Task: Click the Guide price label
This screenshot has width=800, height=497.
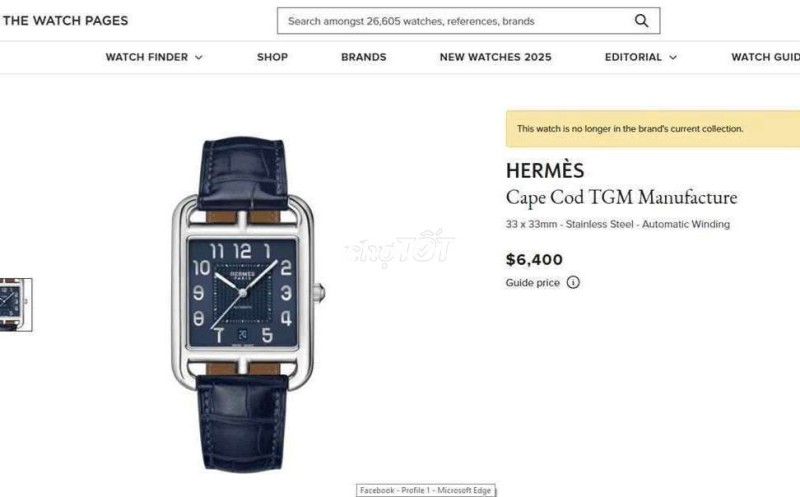Action: coord(533,283)
